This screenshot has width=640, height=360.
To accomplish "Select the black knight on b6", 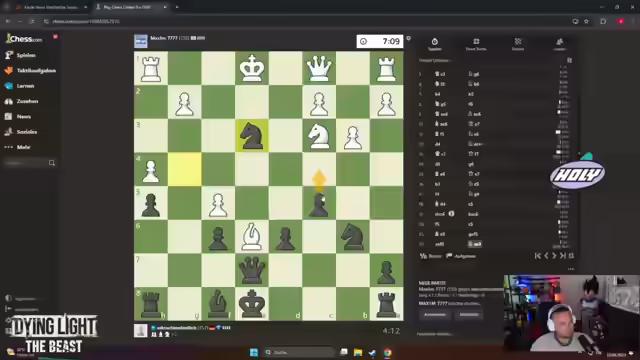I will pyautogui.click(x=353, y=236).
